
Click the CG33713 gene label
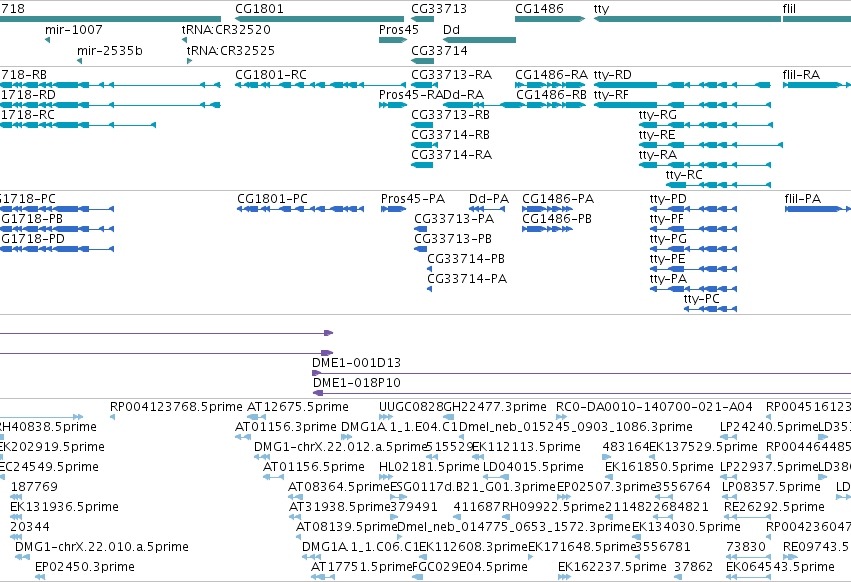[x=439, y=9]
